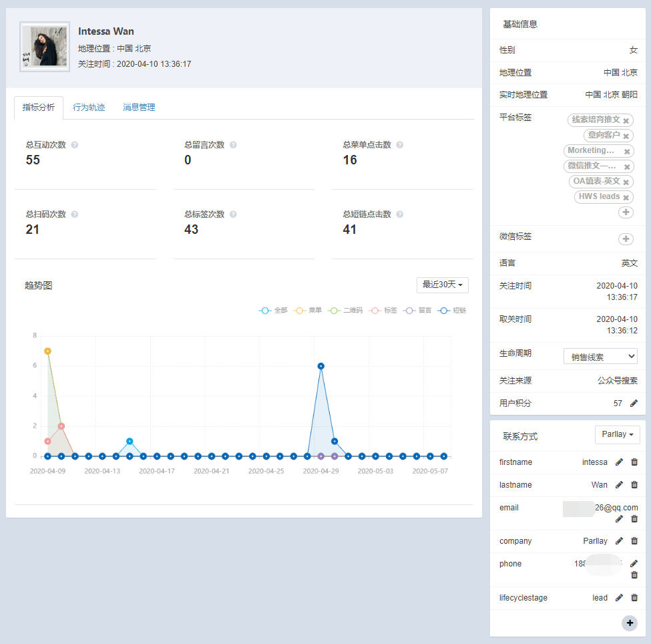
Task: Switch to the 消息管理 tab
Action: coord(139,108)
